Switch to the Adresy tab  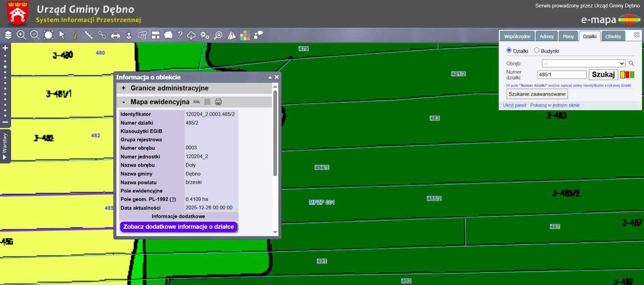point(546,36)
